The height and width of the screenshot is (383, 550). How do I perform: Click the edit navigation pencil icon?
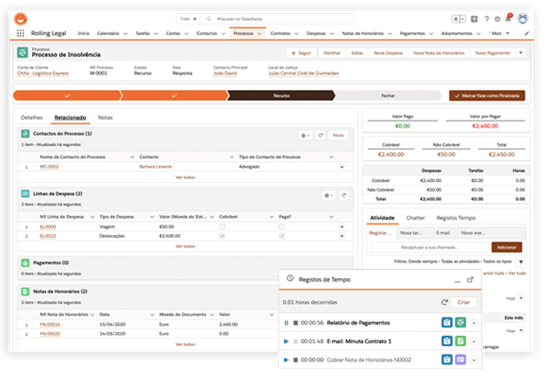pyautogui.click(x=526, y=34)
